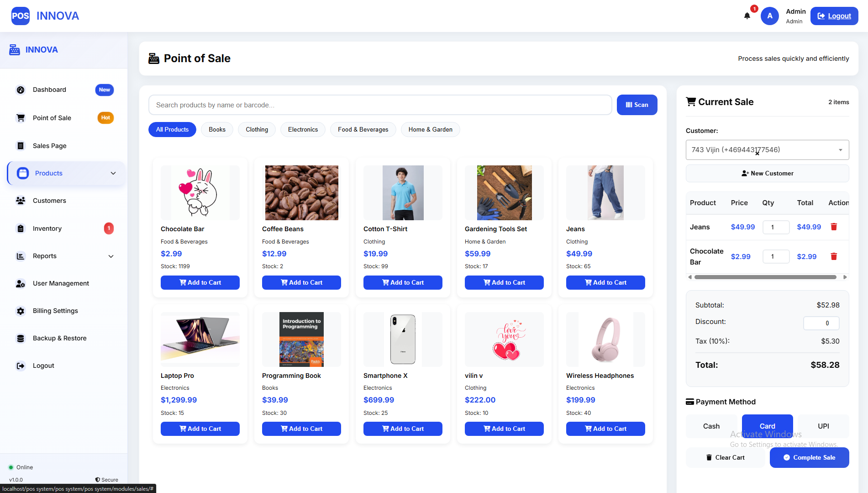
Task: Open Billing Settings gear item
Action: pos(21,311)
